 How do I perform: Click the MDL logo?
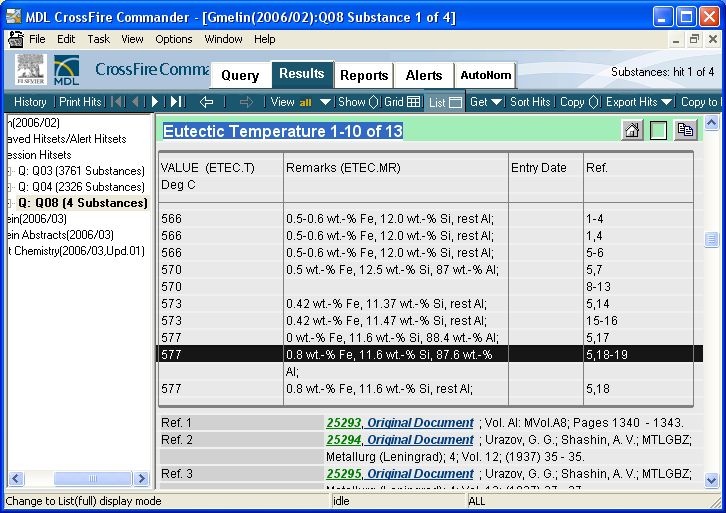point(66,70)
